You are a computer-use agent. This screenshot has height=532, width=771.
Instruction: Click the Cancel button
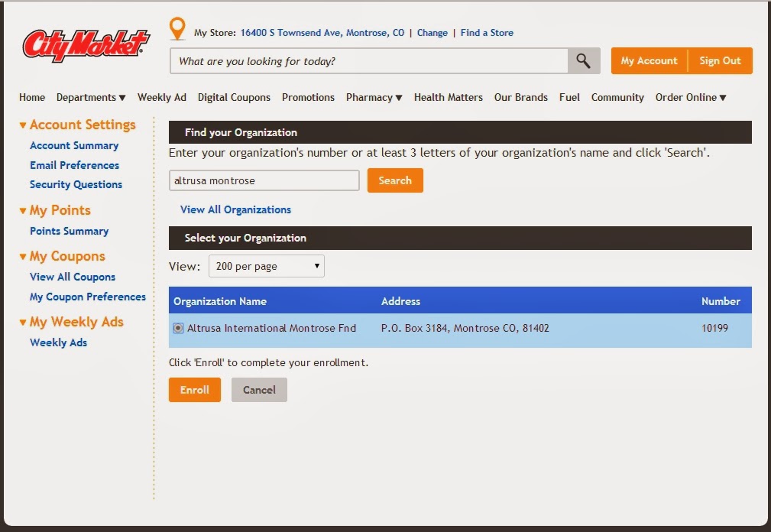pyautogui.click(x=259, y=390)
